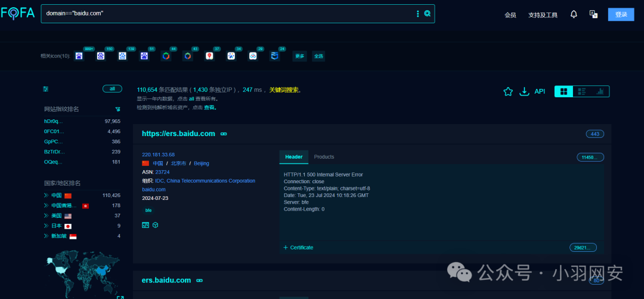Click the 北京市 location link
This screenshot has width=644, height=299.
[178, 164]
